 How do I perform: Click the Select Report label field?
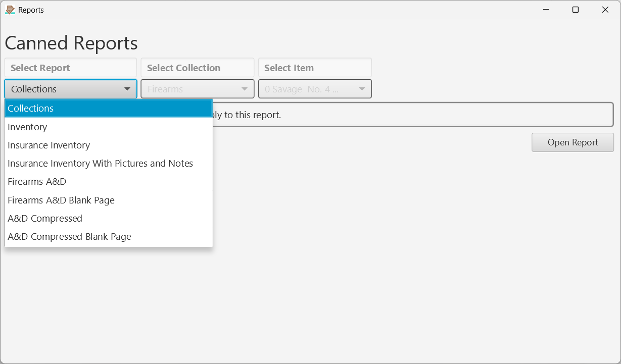[x=71, y=68]
